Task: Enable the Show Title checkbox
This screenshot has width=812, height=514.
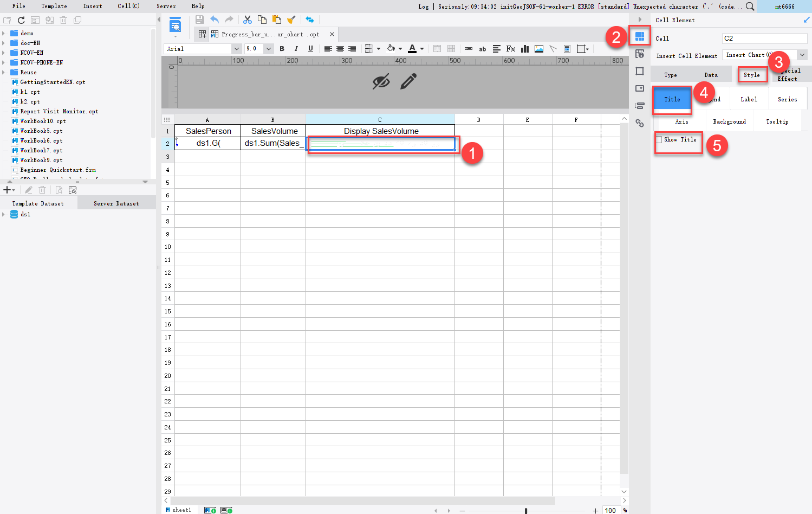Action: coord(660,139)
